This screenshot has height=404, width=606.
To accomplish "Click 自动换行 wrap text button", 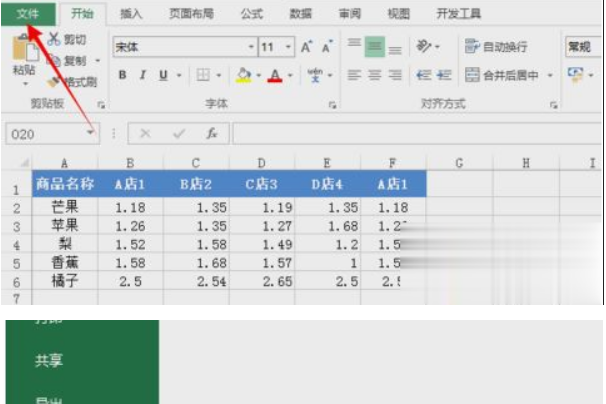I will tap(496, 47).
